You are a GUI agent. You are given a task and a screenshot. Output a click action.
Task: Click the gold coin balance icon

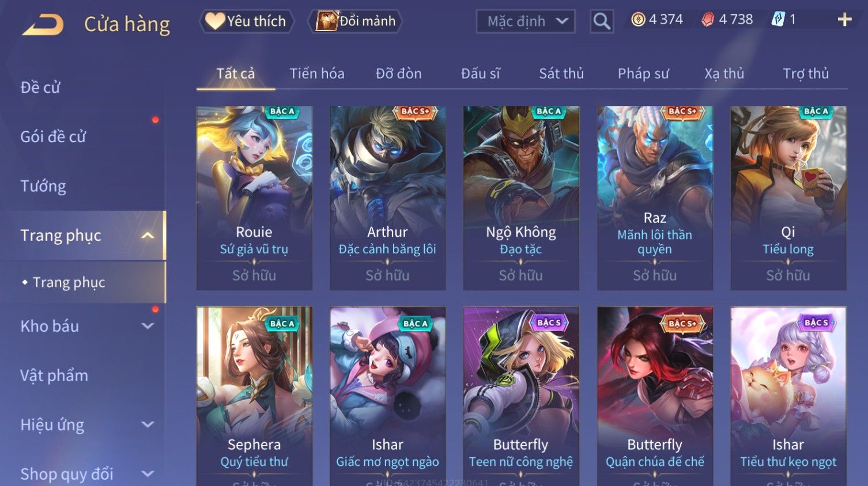[x=638, y=20]
